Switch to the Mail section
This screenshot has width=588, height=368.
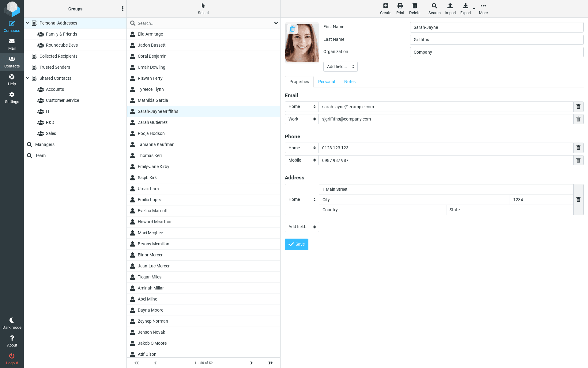pyautogui.click(x=12, y=44)
